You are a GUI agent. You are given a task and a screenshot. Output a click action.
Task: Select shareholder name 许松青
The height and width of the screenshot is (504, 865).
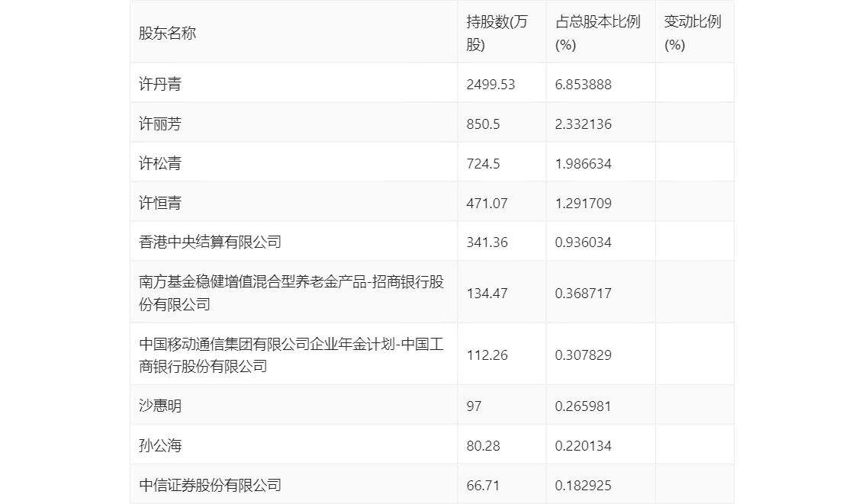[x=160, y=163]
